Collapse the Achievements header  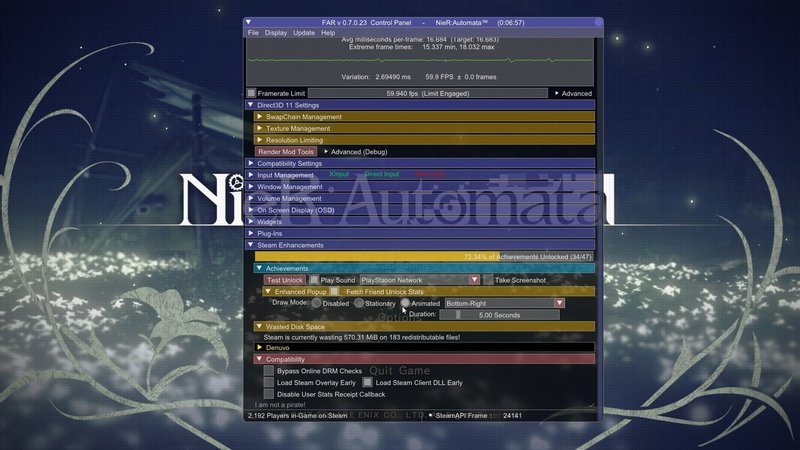[424, 268]
